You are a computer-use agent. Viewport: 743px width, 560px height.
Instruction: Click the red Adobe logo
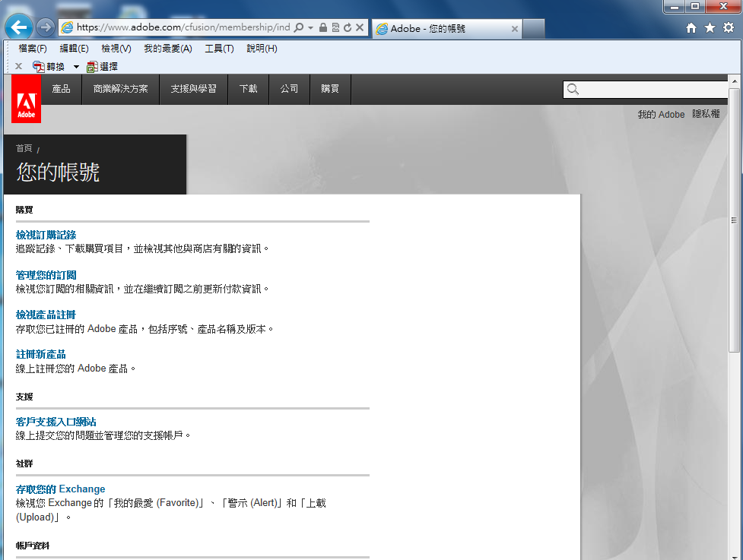coord(26,99)
